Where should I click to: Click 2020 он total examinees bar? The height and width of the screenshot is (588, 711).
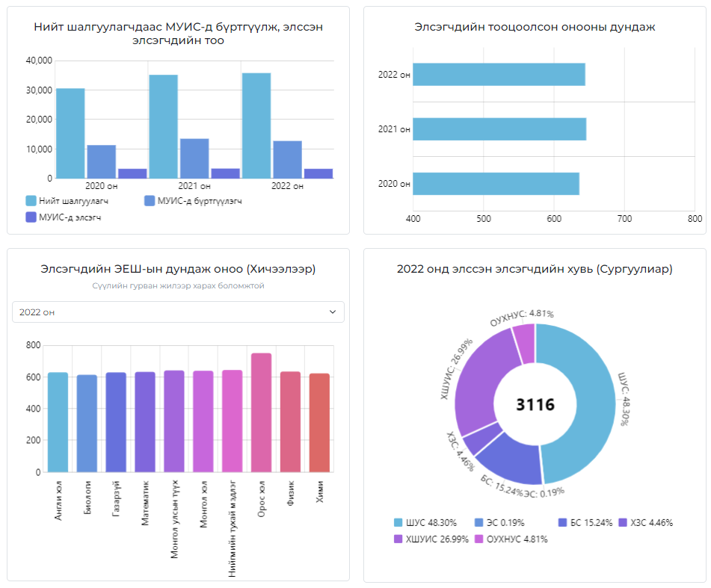click(x=70, y=133)
